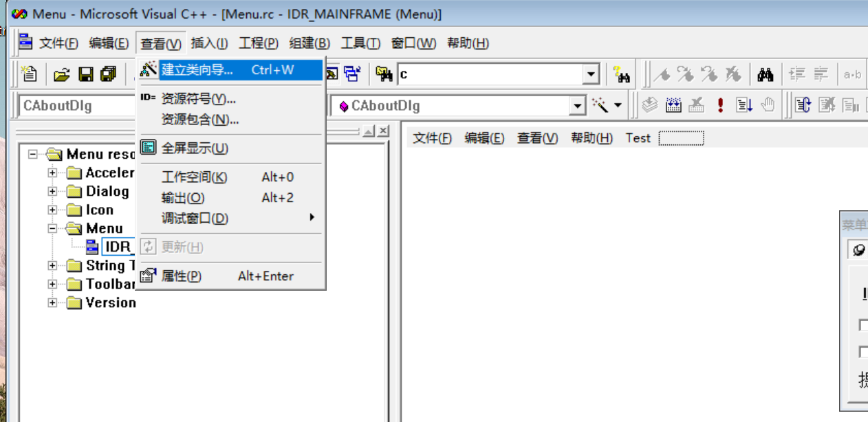Screen dimensions: 868x422
Task: Choose 工作空间(K) menu entry
Action: click(x=230, y=177)
